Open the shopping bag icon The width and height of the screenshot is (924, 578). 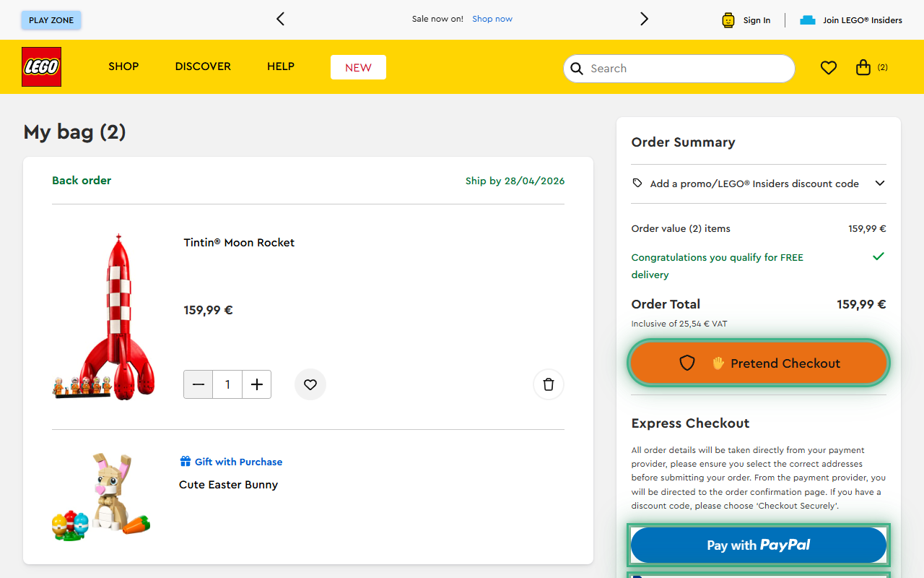click(x=863, y=68)
